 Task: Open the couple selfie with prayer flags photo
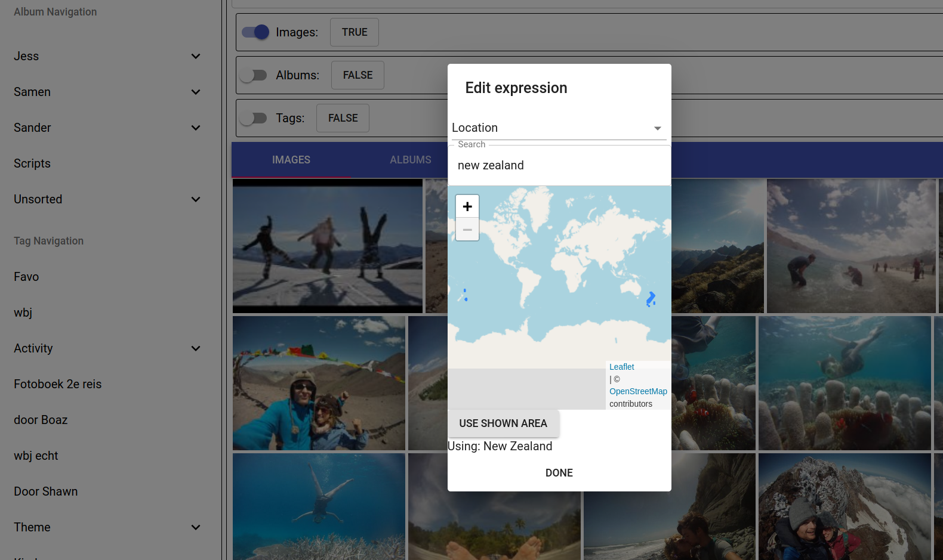pyautogui.click(x=319, y=383)
